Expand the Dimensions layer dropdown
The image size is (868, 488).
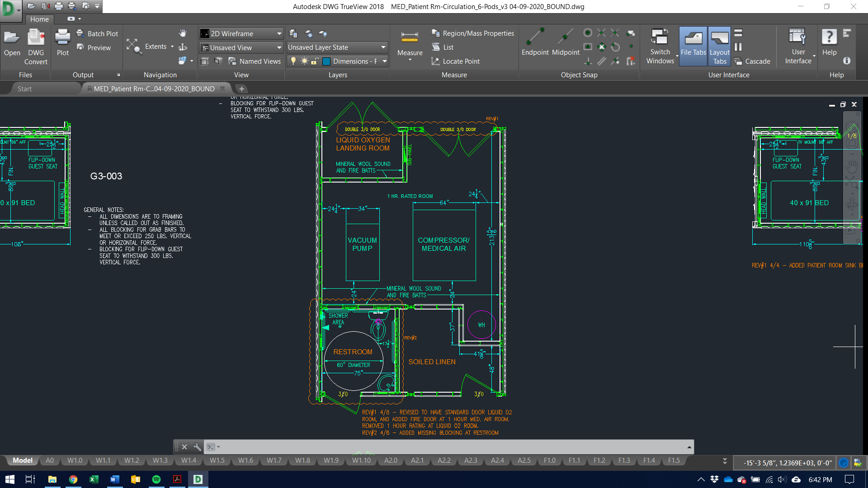385,61
